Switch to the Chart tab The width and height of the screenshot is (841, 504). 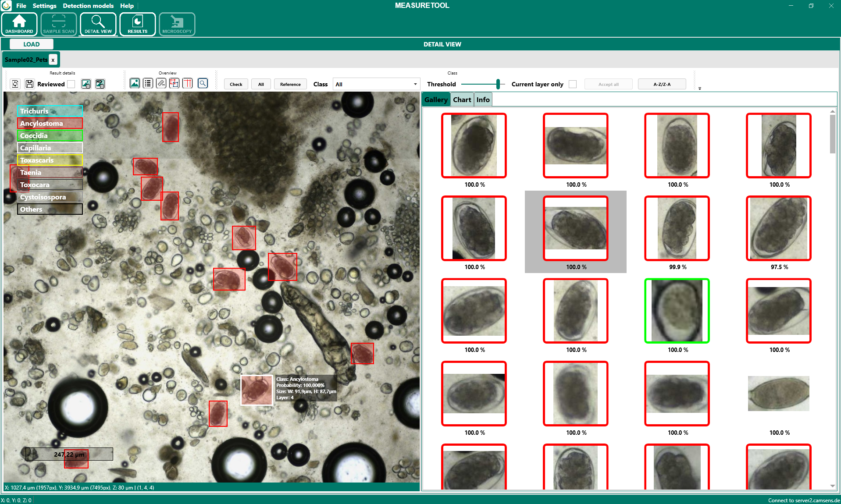pos(462,100)
